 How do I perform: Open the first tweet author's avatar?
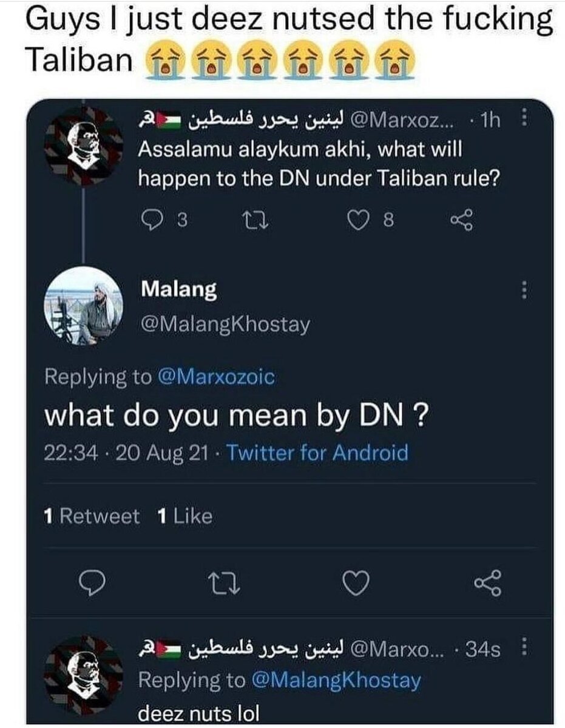coord(84,146)
